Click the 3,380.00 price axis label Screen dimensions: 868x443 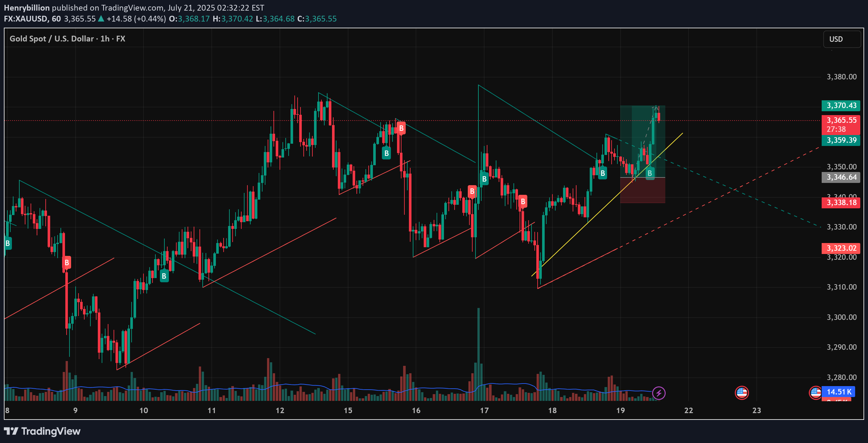point(841,77)
